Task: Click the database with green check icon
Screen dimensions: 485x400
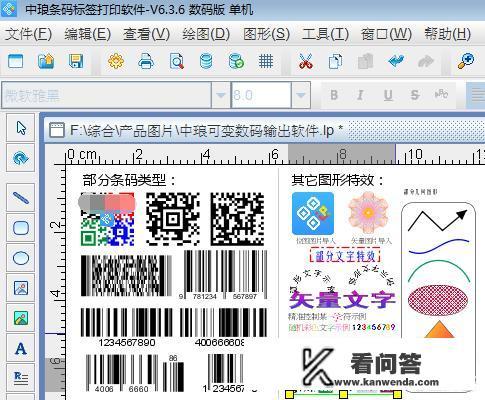Action: pyautogui.click(x=236, y=61)
